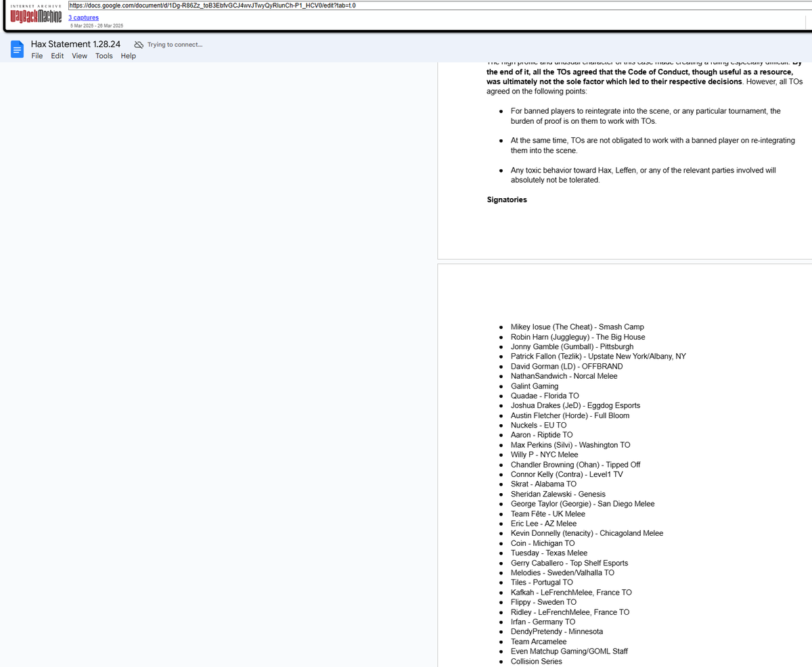Click the document title Hax Statement 1.28.24
This screenshot has width=812, height=667.
coord(76,44)
